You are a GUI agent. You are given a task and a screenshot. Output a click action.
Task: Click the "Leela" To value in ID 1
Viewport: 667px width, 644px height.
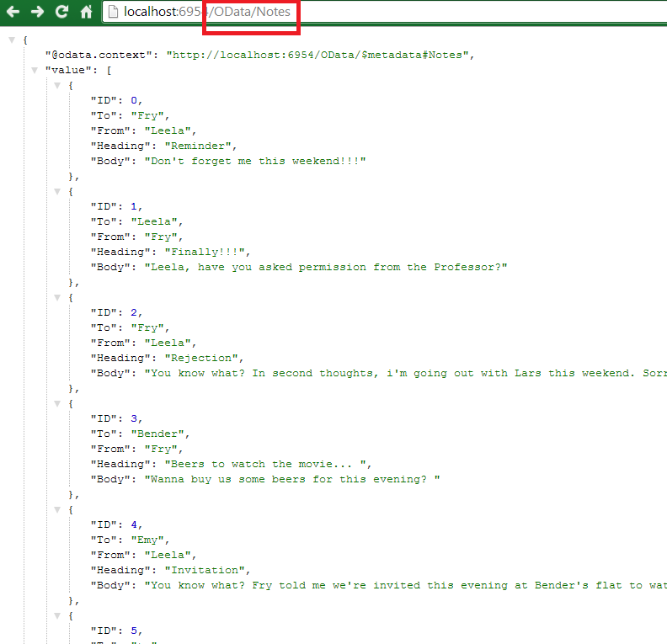pyautogui.click(x=154, y=222)
